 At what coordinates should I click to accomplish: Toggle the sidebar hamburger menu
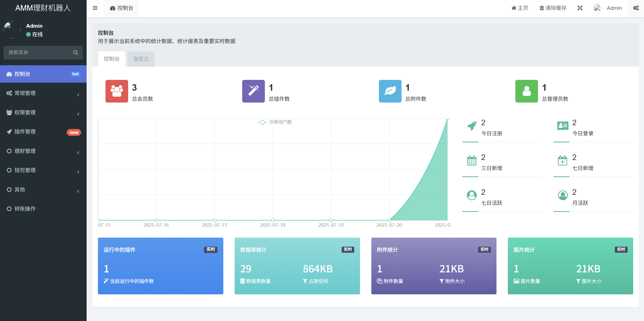(x=95, y=8)
